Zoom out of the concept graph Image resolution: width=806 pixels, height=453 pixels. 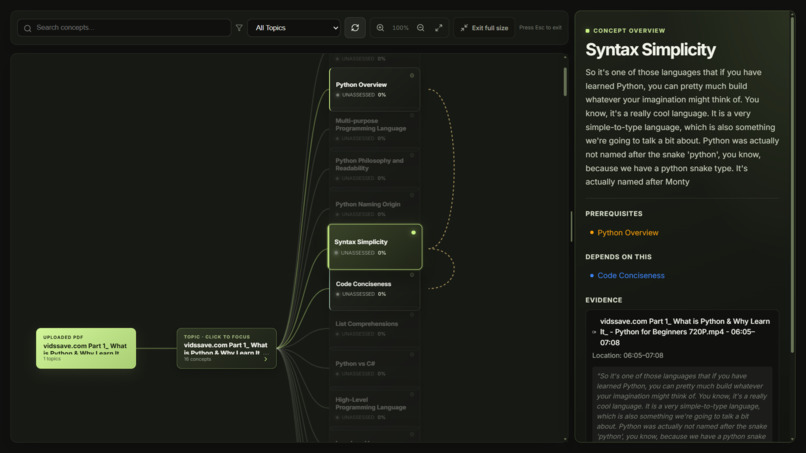click(x=420, y=28)
